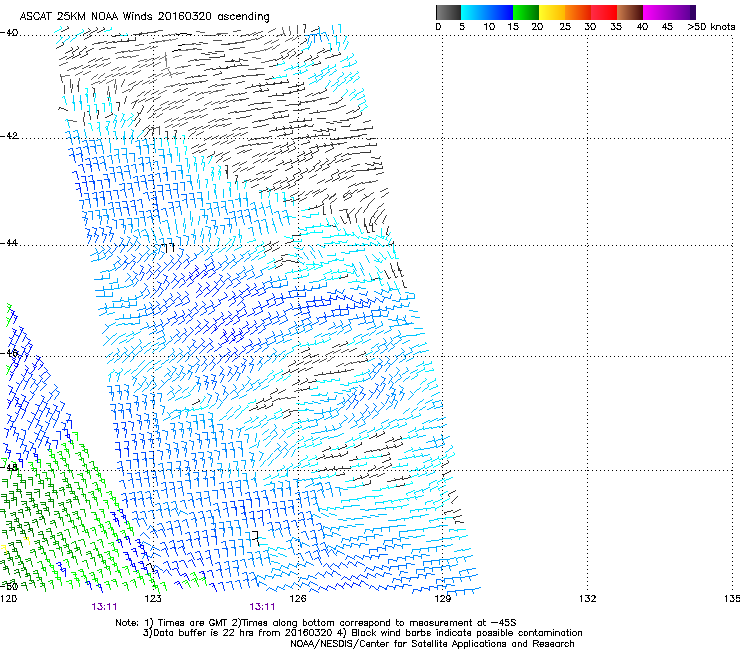This screenshot has width=740, height=650.
Task: Click the gray 0-5 knots color swatch
Action: (448, 12)
